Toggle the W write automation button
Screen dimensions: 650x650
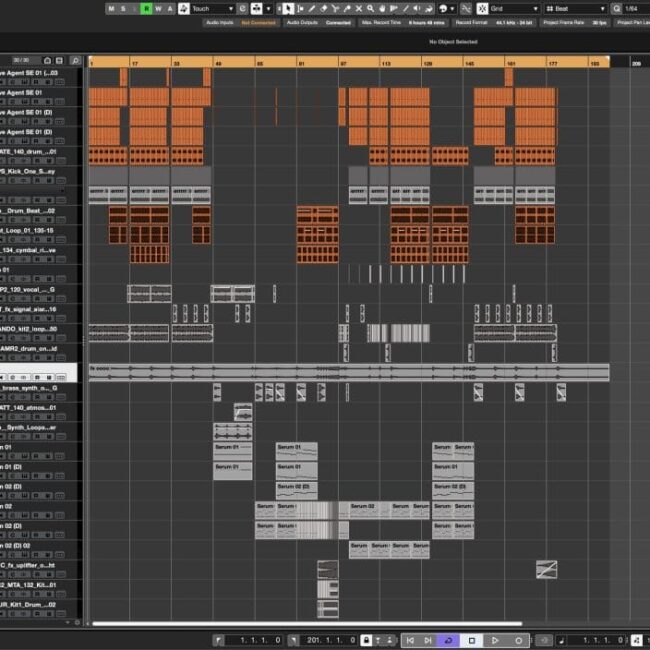tap(158, 8)
